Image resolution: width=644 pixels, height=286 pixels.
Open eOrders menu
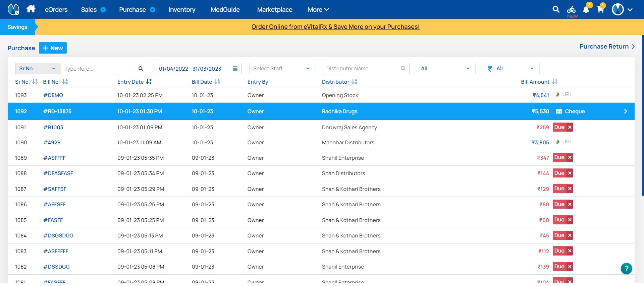coord(56,10)
